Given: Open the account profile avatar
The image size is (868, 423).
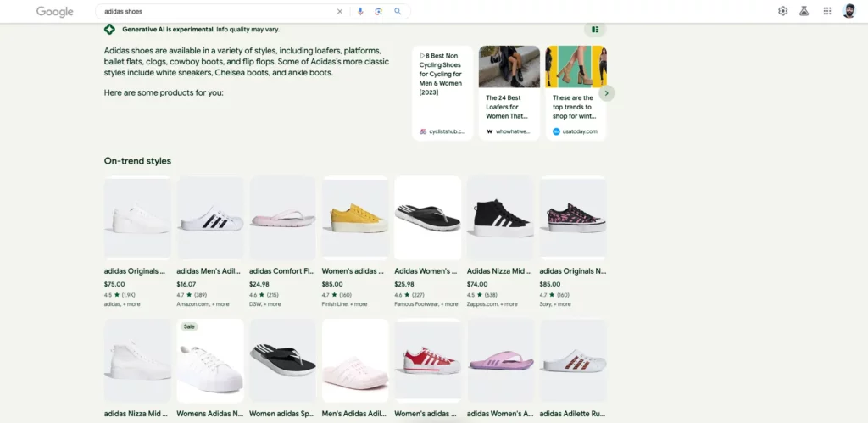Looking at the screenshot, I should (849, 11).
